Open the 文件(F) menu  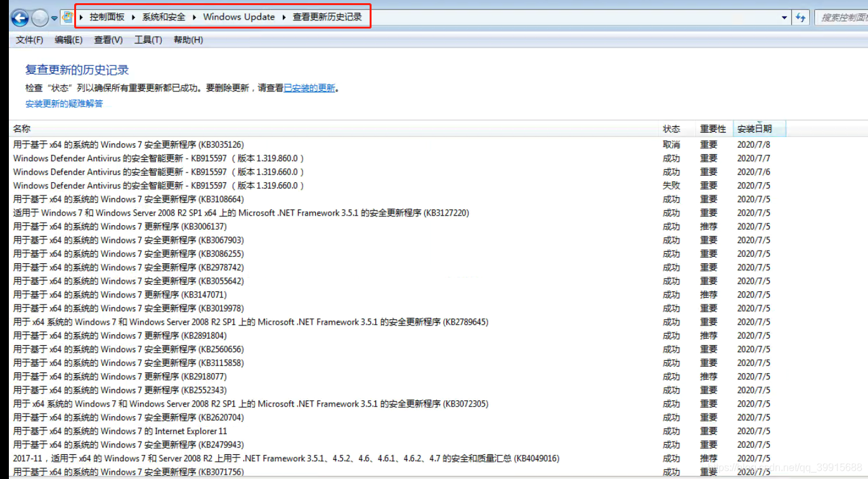click(29, 40)
